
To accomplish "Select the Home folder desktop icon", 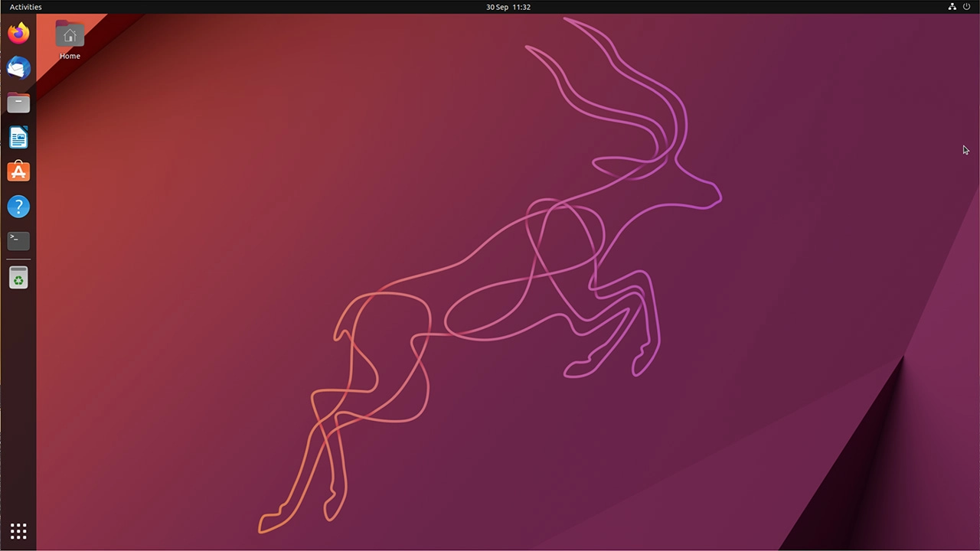I will pos(70,34).
